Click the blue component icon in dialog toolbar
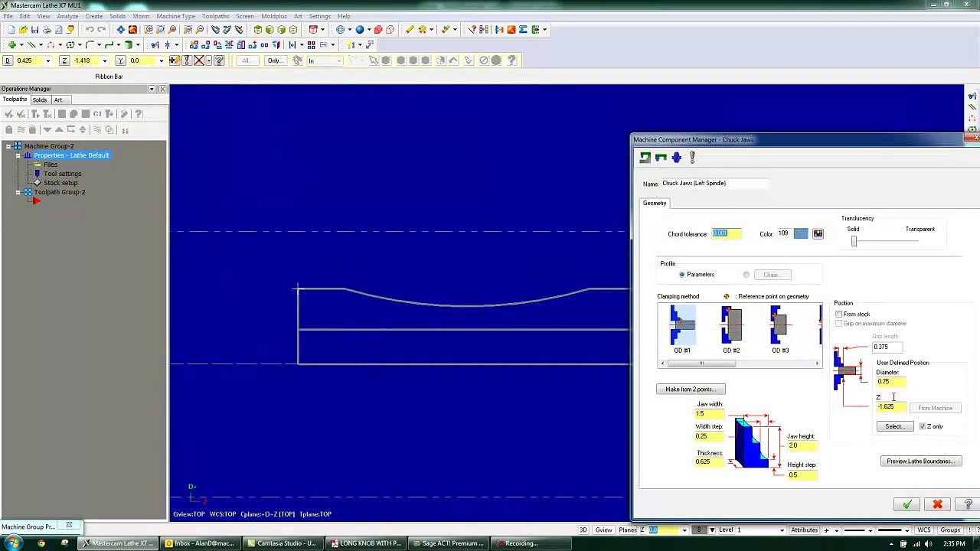The image size is (980, 551). [676, 158]
